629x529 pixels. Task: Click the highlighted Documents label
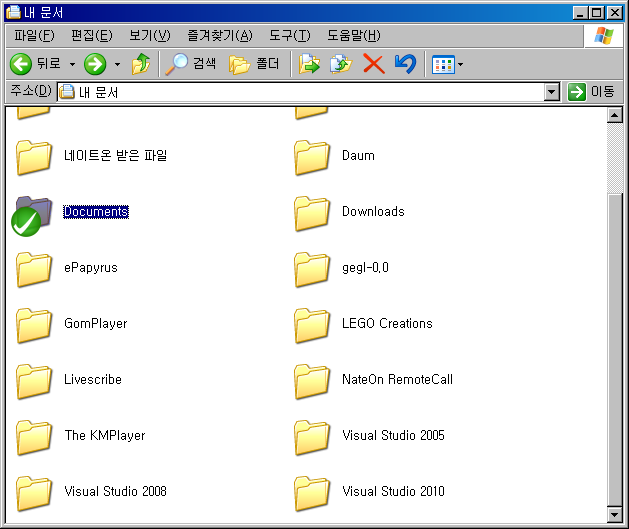coord(96,211)
